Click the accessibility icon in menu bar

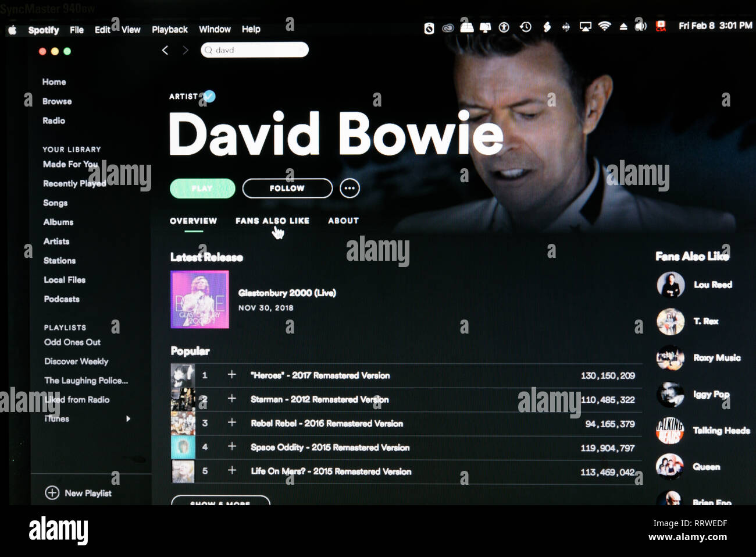[504, 27]
